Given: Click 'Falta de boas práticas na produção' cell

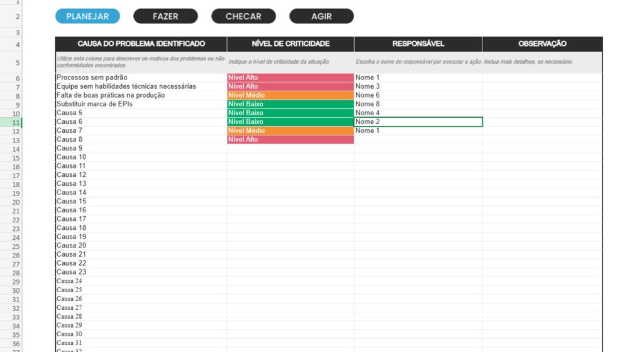Looking at the screenshot, I should [x=141, y=95].
